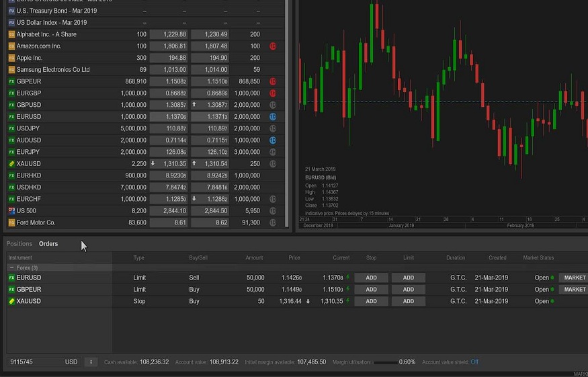Click the FX icon beside GBPUSD
The height and width of the screenshot is (377, 588).
(11, 105)
